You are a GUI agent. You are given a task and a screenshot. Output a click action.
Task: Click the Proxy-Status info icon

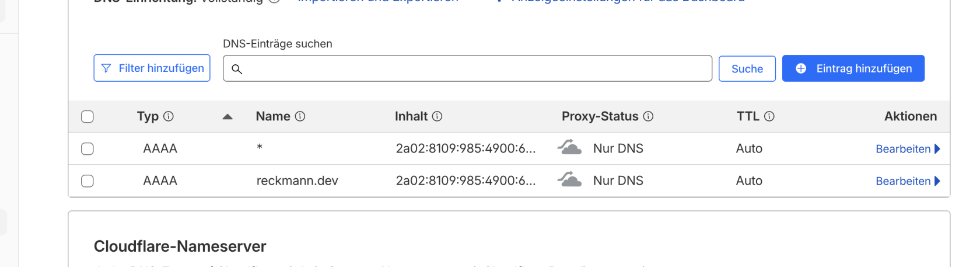point(648,116)
